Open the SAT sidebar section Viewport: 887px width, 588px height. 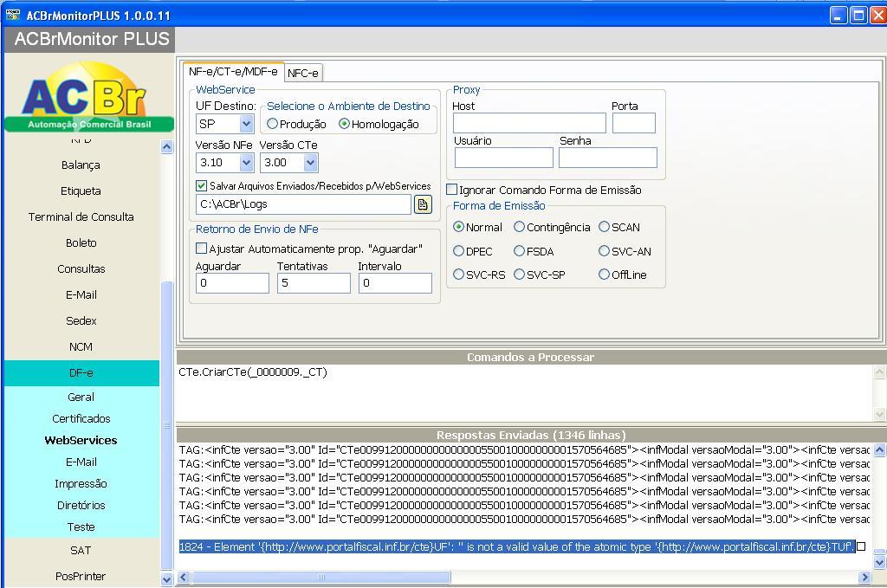pyautogui.click(x=81, y=551)
